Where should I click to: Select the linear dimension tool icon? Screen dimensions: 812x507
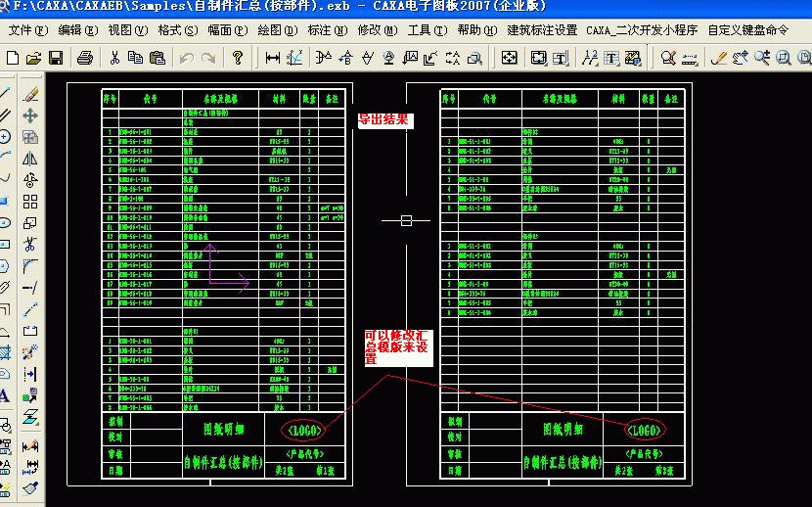272,58
